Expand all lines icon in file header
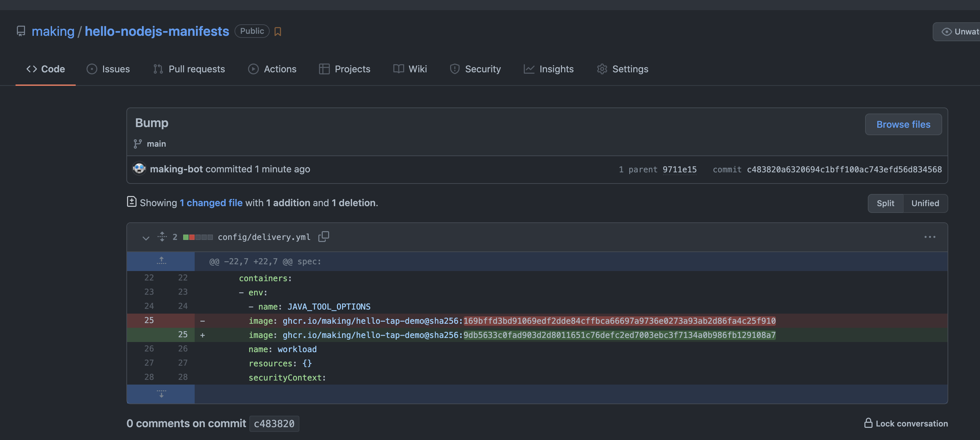The image size is (980, 440). click(162, 237)
